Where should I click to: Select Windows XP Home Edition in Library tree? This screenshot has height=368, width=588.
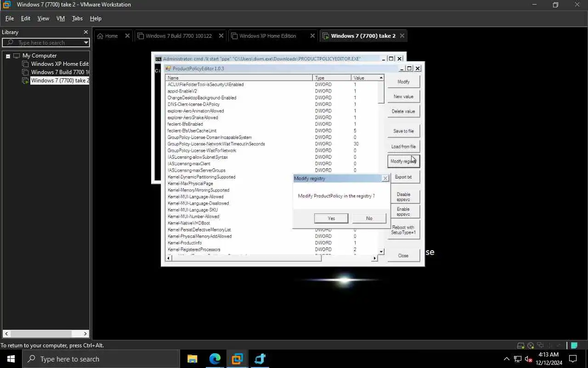(59, 64)
